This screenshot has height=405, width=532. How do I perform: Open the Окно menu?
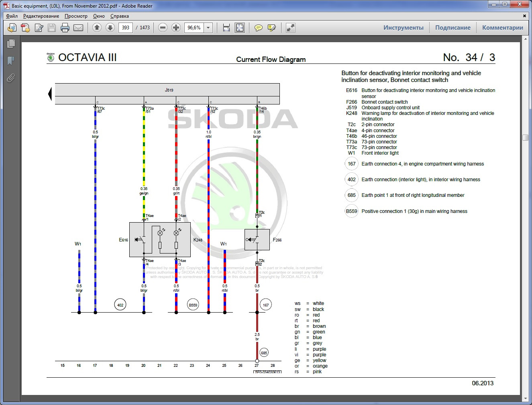pos(99,16)
